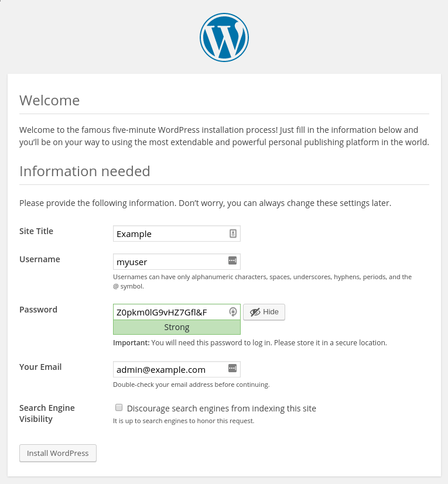Click the autofill icon in Your Email field
Image resolution: width=448 pixels, height=484 pixels.
pyautogui.click(x=232, y=369)
